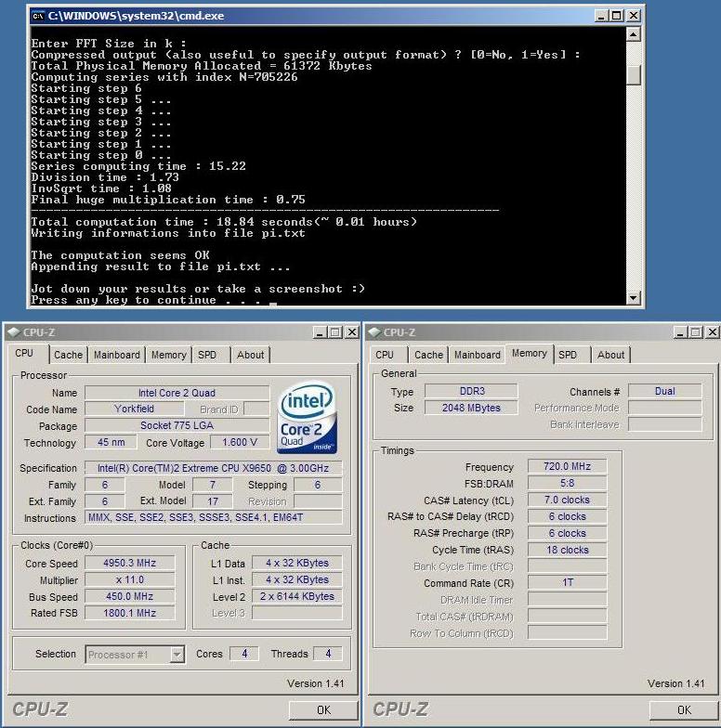Click the Package field Socket 775 LGA

tap(177, 425)
